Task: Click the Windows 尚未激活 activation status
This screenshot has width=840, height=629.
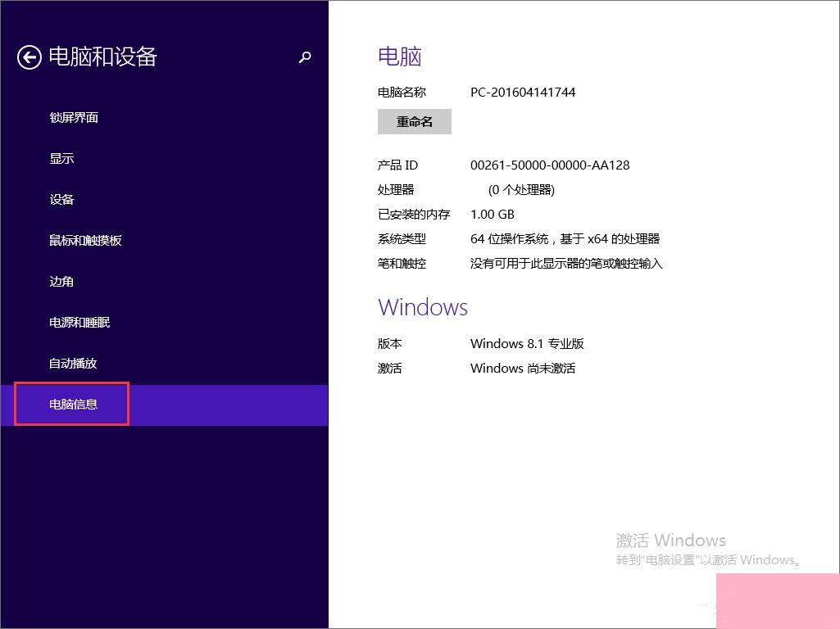Action: coord(523,369)
